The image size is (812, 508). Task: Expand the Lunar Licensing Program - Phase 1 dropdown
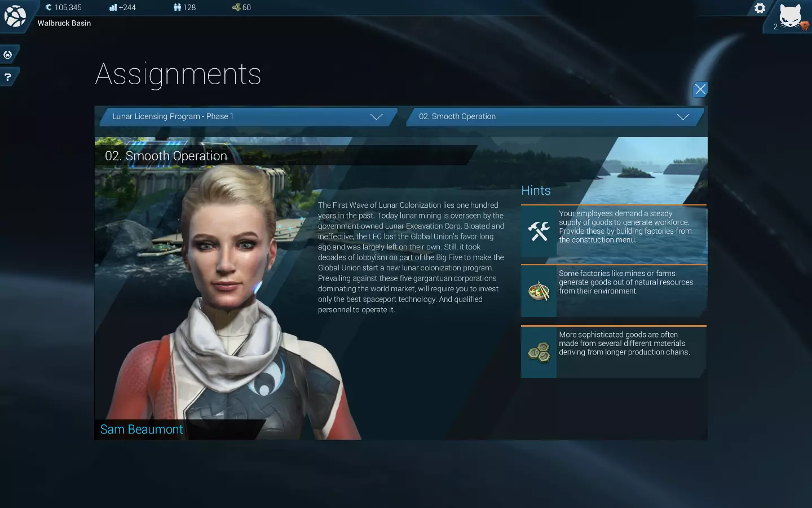coord(248,116)
